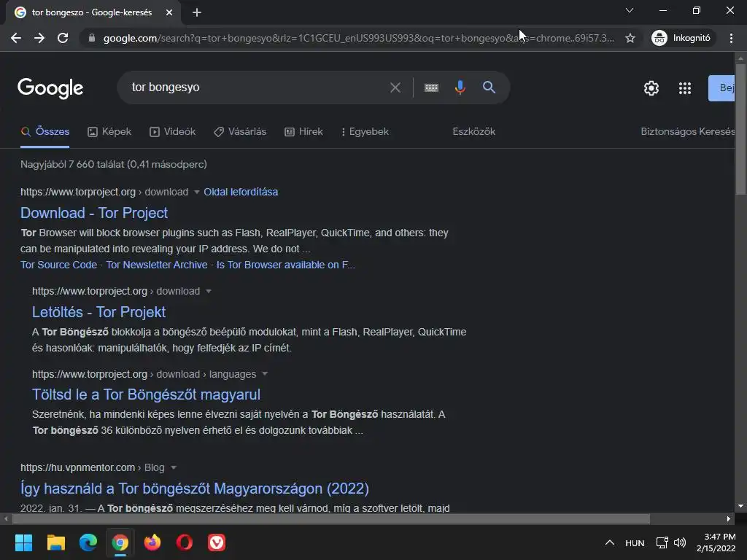Expand arrow beside Letöltés result URL

(208, 292)
